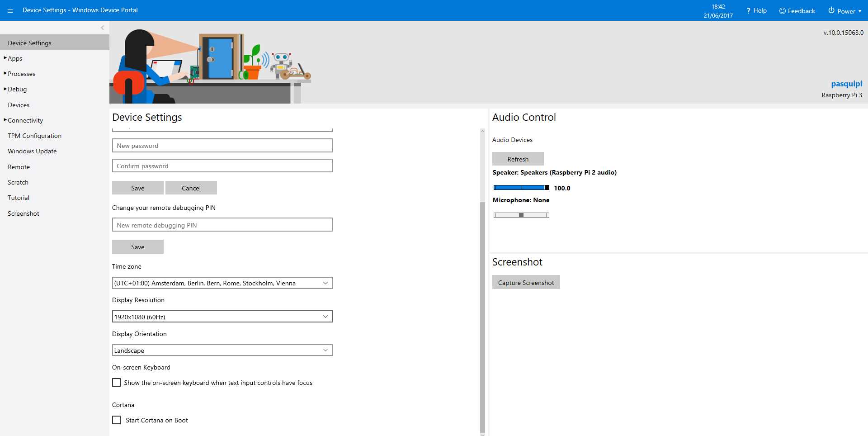Open the Screenshot page in sidebar
The image size is (868, 436).
pyautogui.click(x=24, y=213)
